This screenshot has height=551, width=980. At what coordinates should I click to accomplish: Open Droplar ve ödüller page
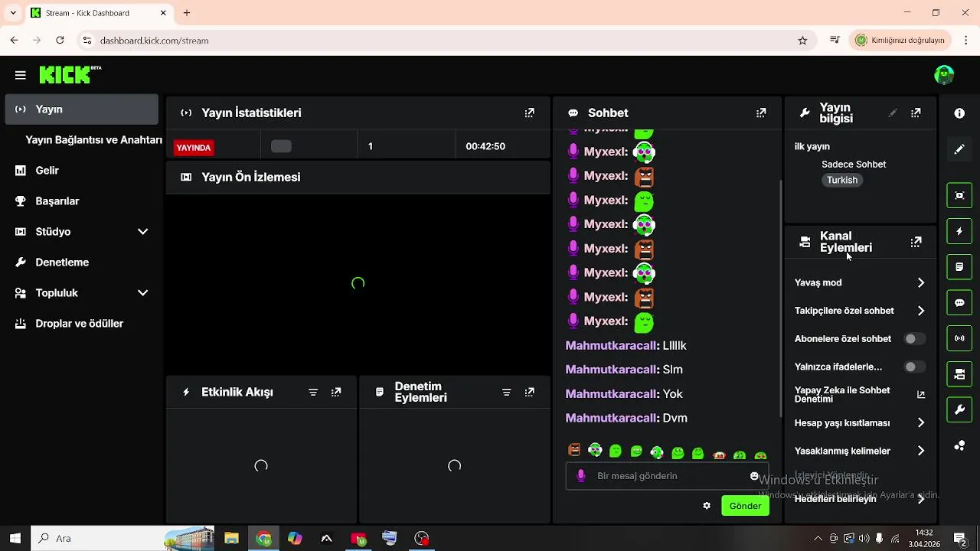point(82,324)
